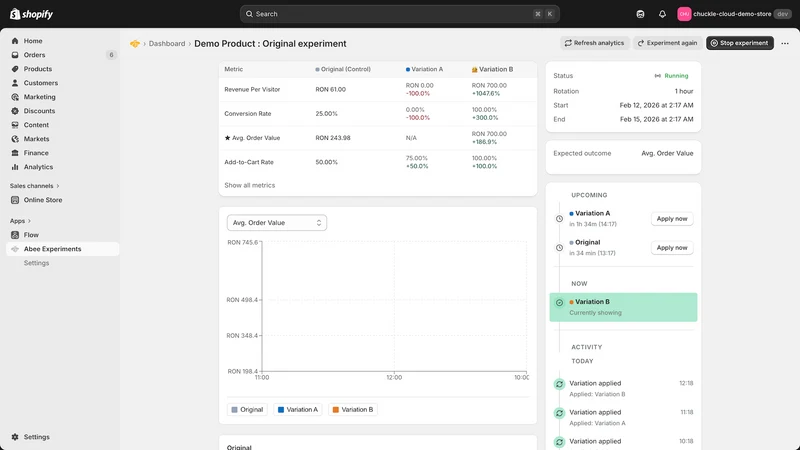Click the Discounts icon

[15, 111]
